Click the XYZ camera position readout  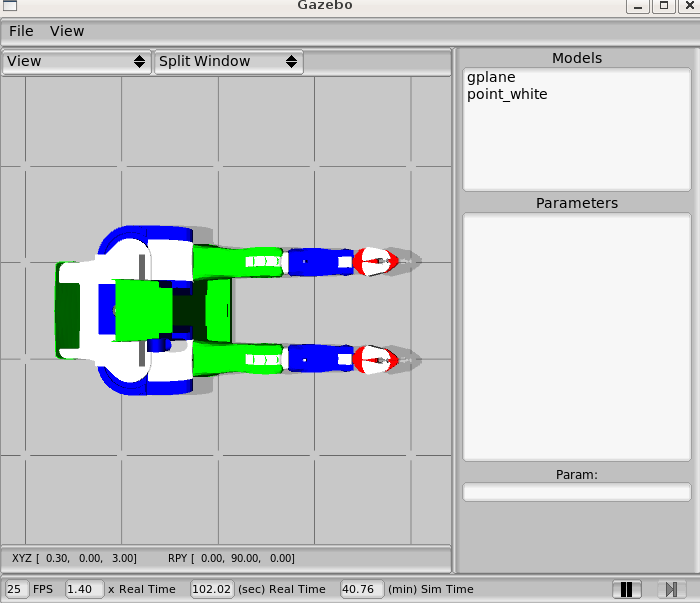[x=75, y=558]
